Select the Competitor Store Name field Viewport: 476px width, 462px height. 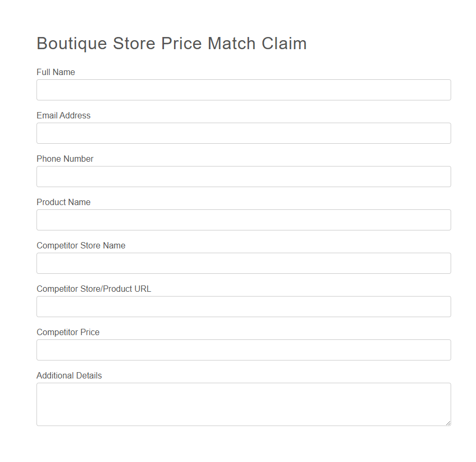pos(243,263)
